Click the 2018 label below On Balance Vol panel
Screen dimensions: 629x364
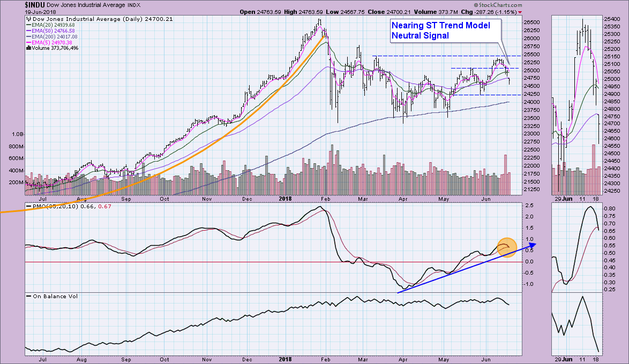[x=285, y=360]
